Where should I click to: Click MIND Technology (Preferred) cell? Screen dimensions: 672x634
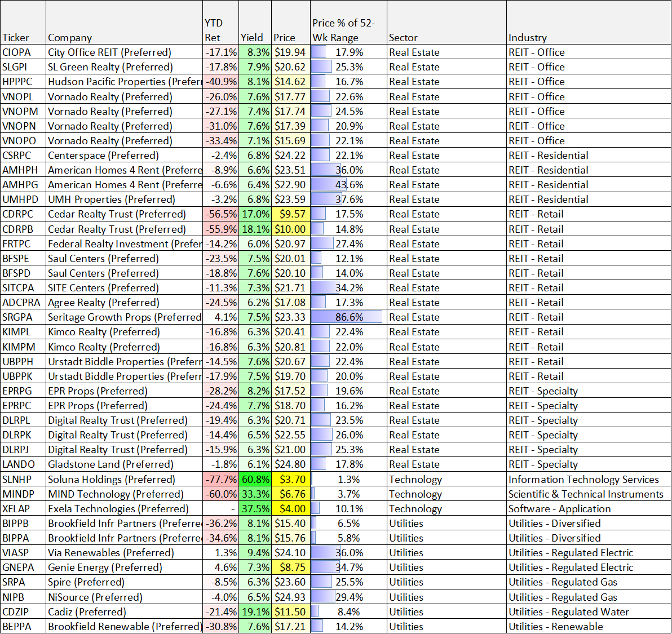tap(124, 494)
